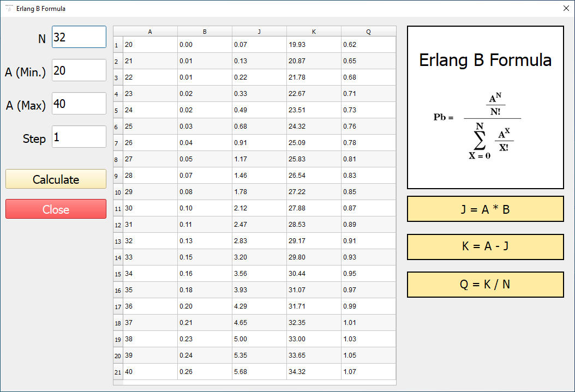This screenshot has width=575, height=392.
Task: Select the cell containing 19.93
Action: [x=314, y=45]
